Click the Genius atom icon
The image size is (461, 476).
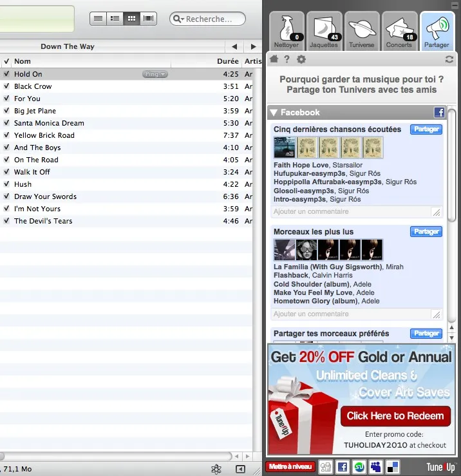pos(216,469)
